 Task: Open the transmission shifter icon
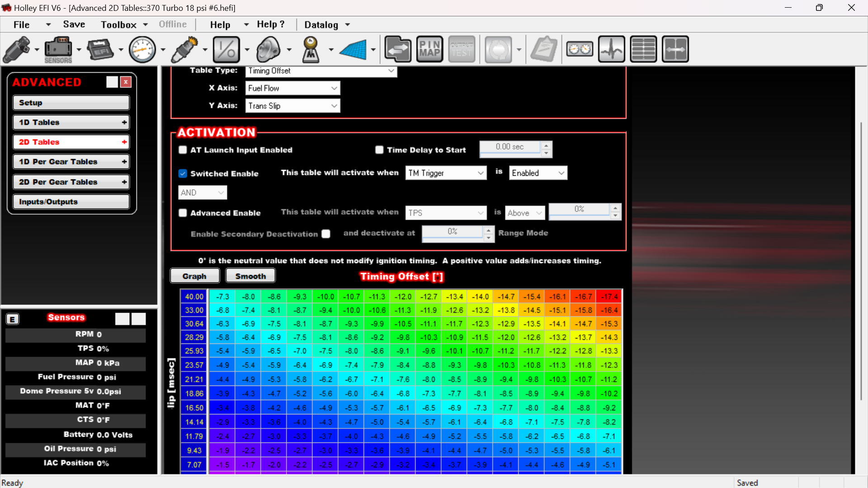(x=311, y=49)
